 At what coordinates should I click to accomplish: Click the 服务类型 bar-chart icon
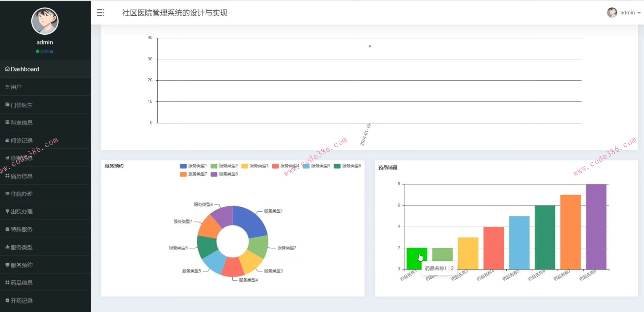7,247
